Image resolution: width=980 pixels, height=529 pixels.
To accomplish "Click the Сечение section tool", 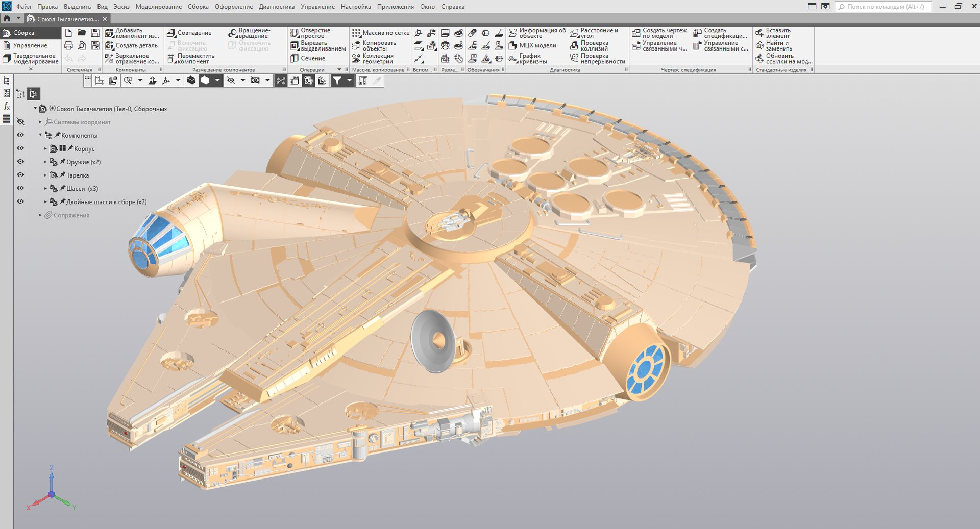I will click(x=308, y=58).
